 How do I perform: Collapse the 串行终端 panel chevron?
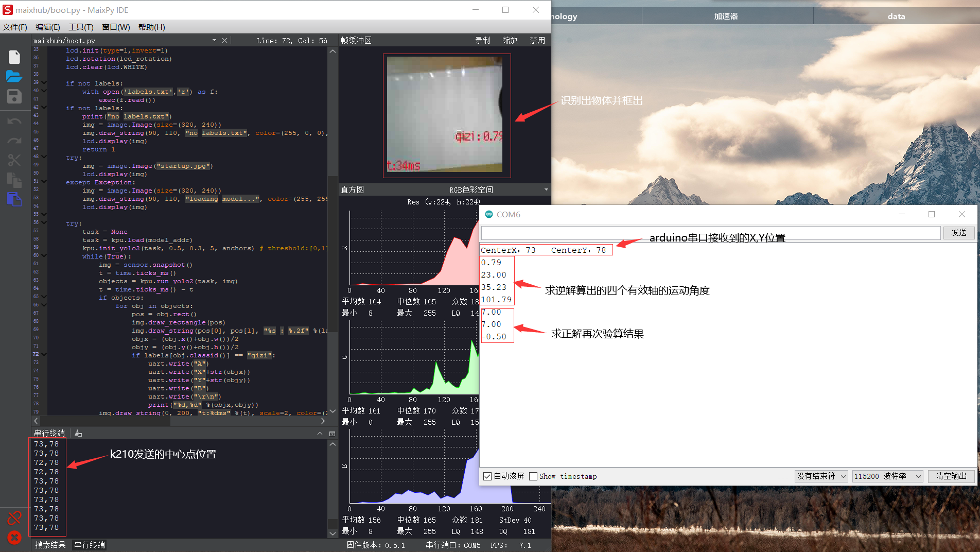(x=320, y=433)
